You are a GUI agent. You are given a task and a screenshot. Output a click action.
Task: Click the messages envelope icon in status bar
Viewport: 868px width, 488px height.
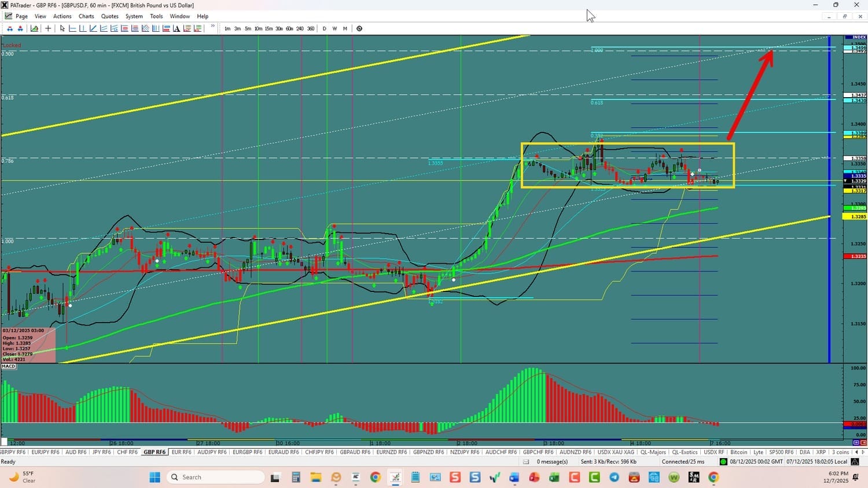tap(526, 462)
